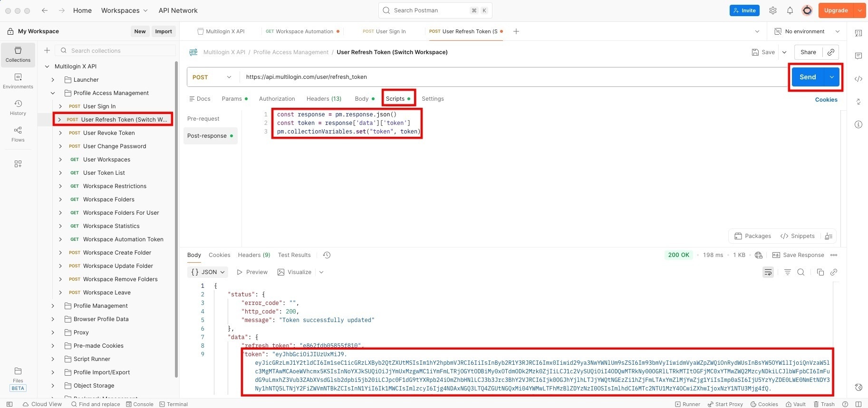Click the request URL field
Viewport: 868px width, 408px height.
click(513, 77)
